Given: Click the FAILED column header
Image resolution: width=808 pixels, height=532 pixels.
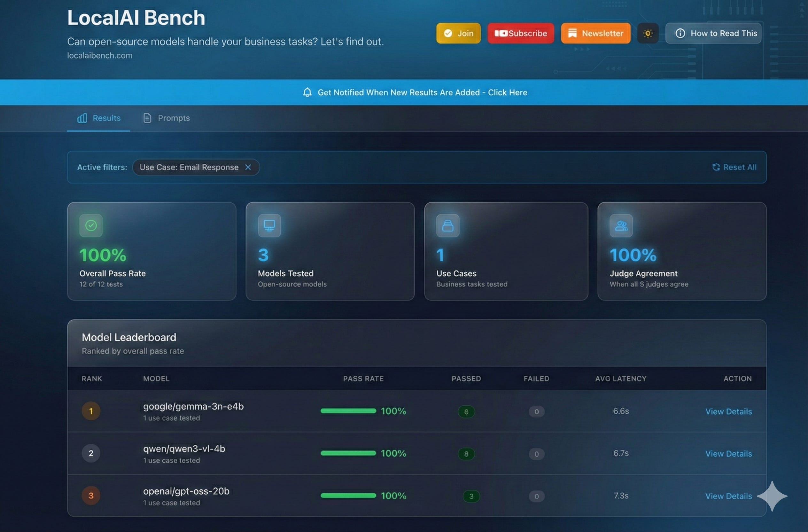Looking at the screenshot, I should tap(536, 379).
